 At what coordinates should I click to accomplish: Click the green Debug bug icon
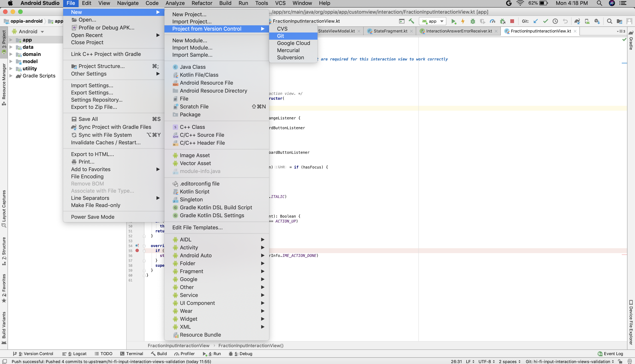473,22
